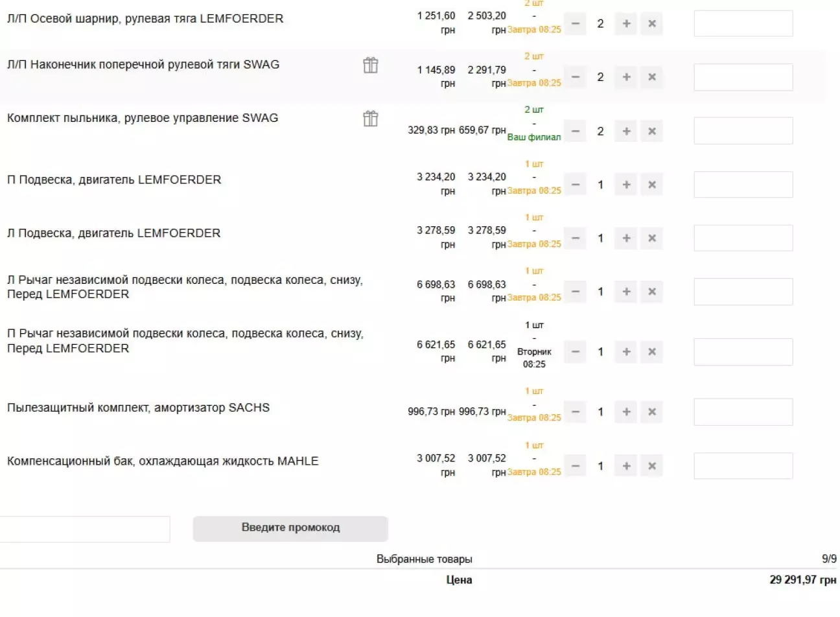Remove Пылезащитный комплект SACHS item
Image resolution: width=840 pixels, height=617 pixels.
coord(651,412)
